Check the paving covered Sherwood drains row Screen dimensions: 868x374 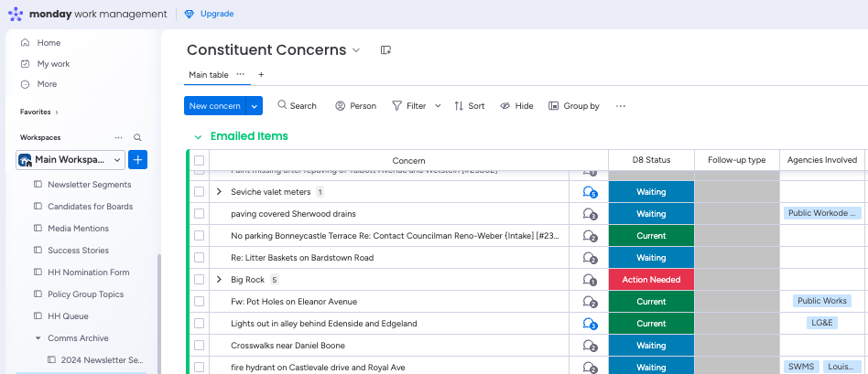(x=200, y=214)
